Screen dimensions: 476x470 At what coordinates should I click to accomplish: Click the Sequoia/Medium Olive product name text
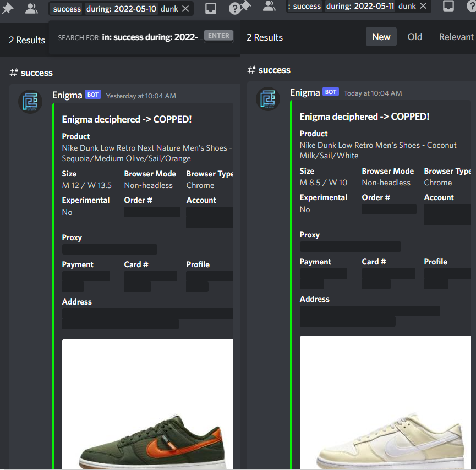coord(147,153)
